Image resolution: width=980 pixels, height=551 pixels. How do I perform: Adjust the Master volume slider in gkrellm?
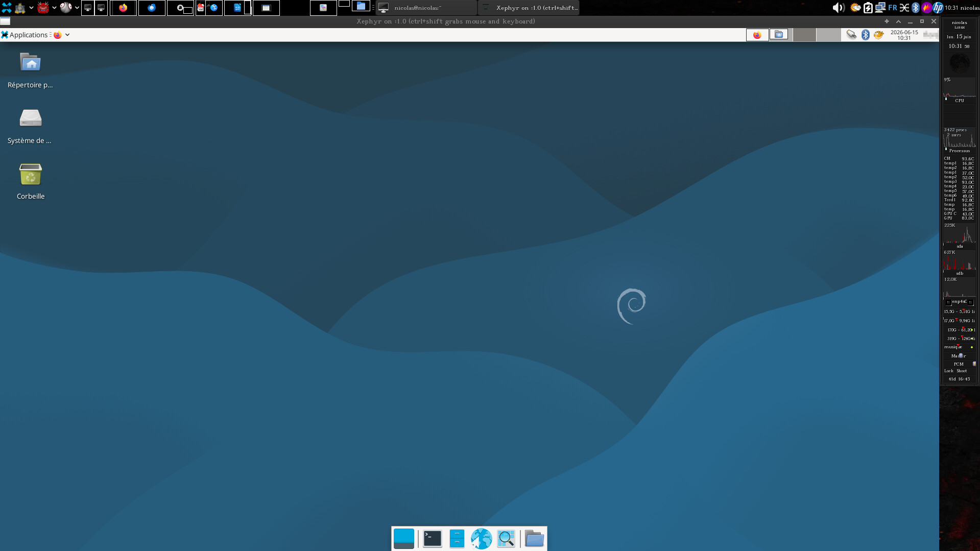tap(960, 356)
